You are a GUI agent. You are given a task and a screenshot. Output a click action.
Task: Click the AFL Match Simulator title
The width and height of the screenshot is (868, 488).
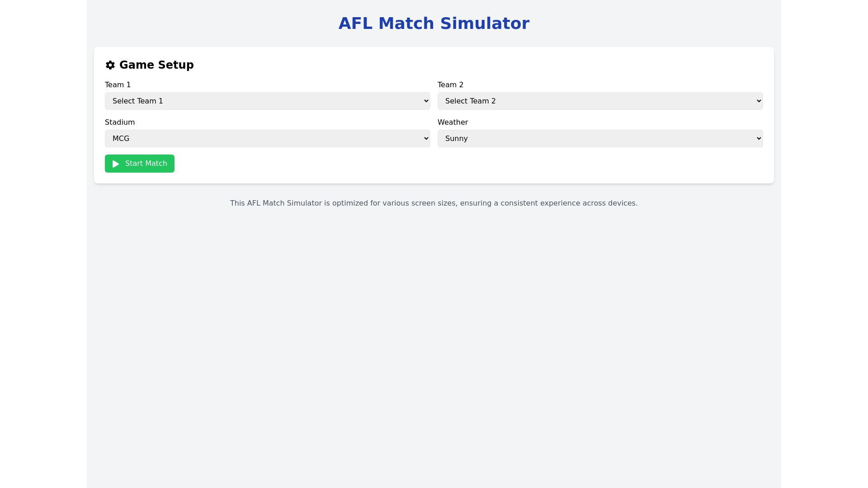click(x=434, y=23)
